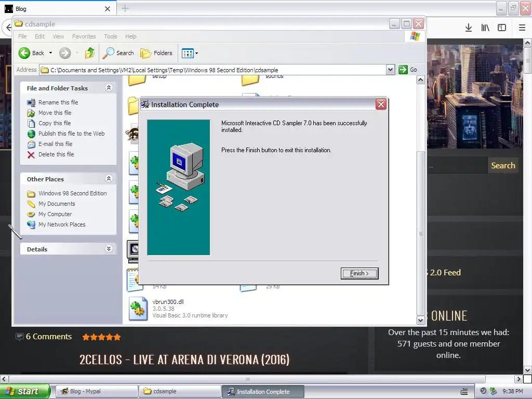Open the browser hamburger menu
Screen dimensions: 532x399
click(522, 28)
